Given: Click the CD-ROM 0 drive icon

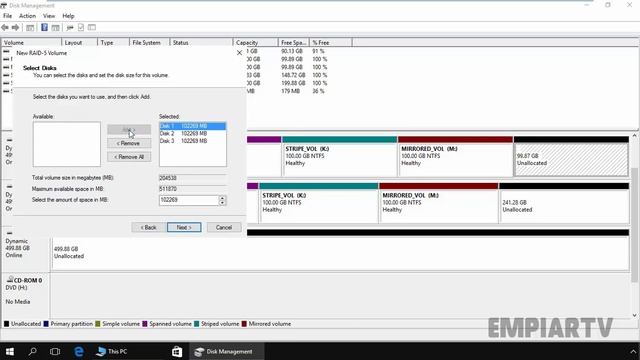Looking at the screenshot, I should point(10,280).
